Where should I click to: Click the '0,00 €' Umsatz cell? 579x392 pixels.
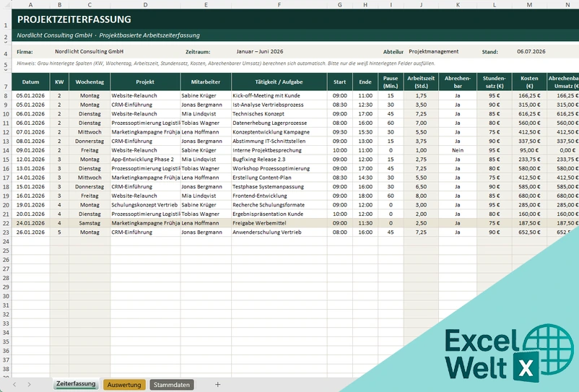pyautogui.click(x=564, y=150)
